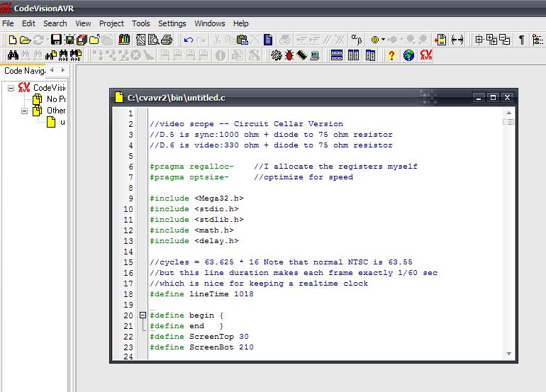
Task: Open the bookmark dropdown arrow next to yellow circle
Action: tap(384, 40)
